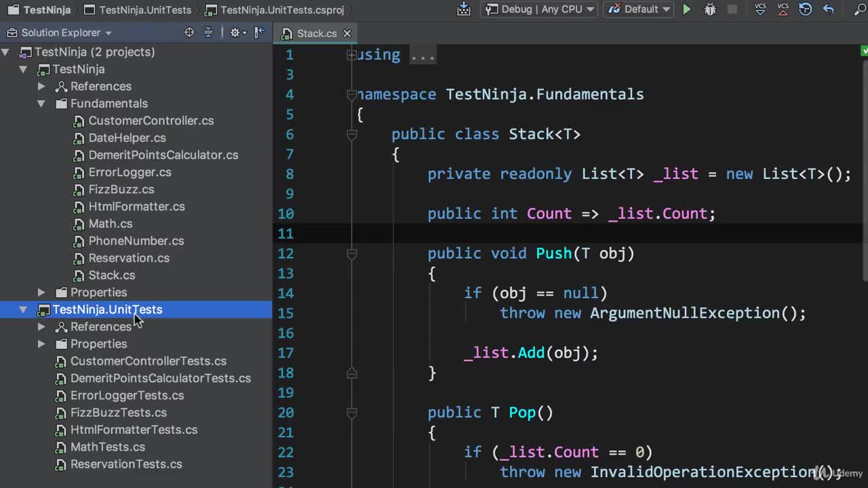Fold the Pop method on line 20
The width and height of the screenshot is (868, 488).
(x=351, y=412)
